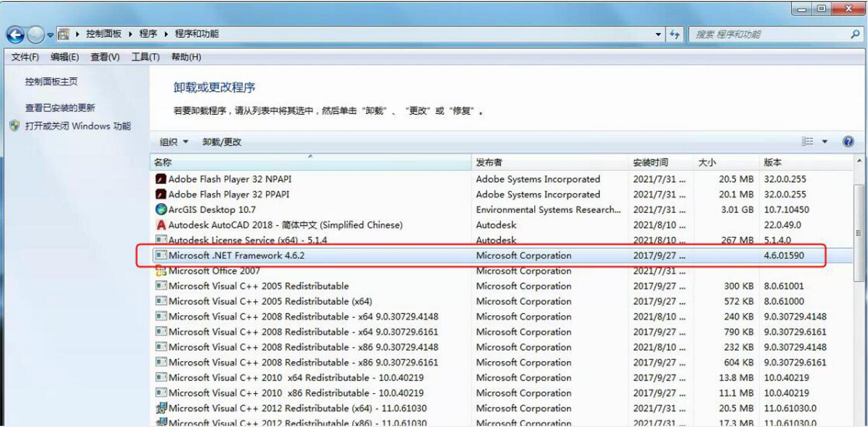Open 打开或关闭 Windows 功能 link
The image size is (868, 427).
tap(78, 126)
